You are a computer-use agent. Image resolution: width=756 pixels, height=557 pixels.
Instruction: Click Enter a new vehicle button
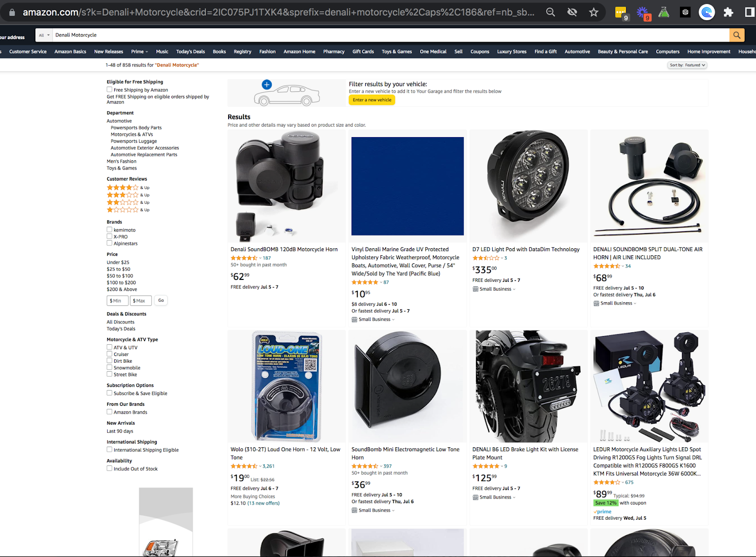tap(372, 100)
